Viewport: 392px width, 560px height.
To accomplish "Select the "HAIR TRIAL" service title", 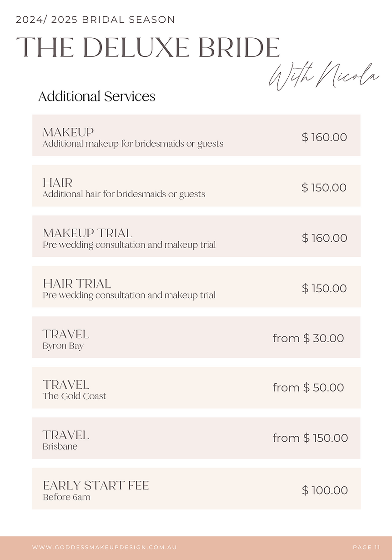I will pyautogui.click(x=77, y=284).
